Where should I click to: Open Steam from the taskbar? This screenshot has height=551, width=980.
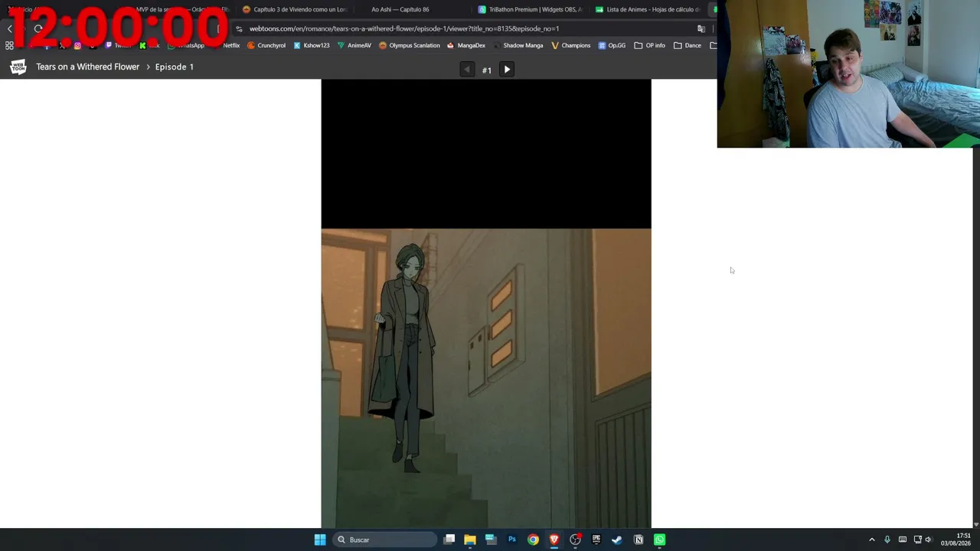617,540
